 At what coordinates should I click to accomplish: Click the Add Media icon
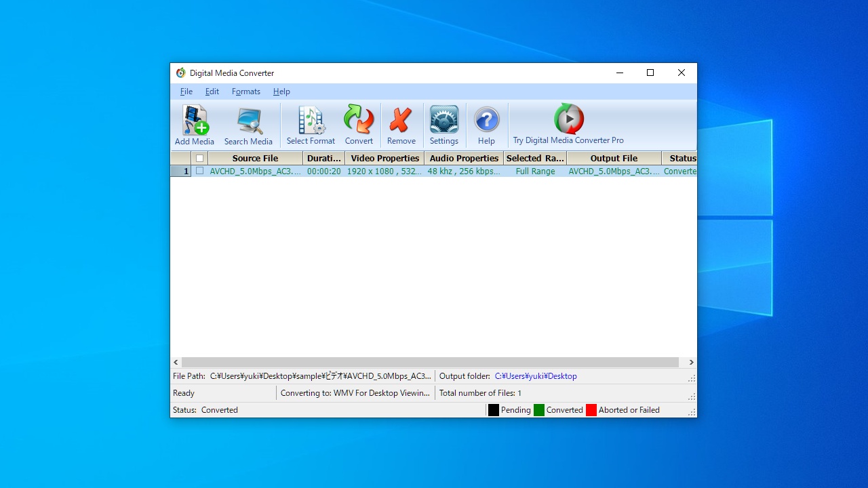click(x=195, y=125)
